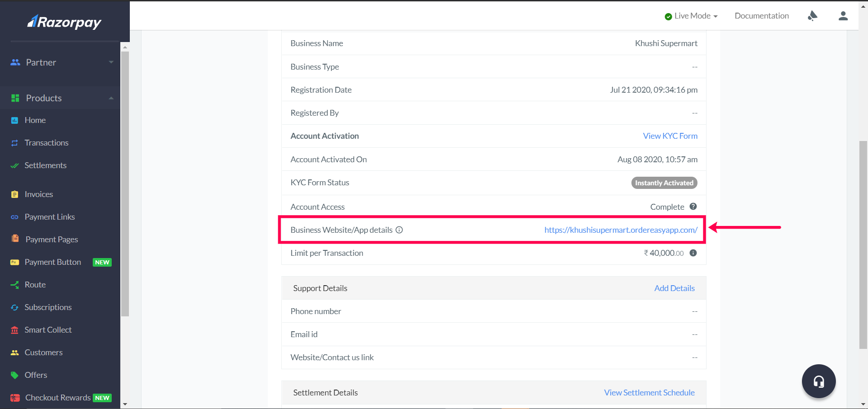
Task: Expand the Live Mode dropdown
Action: click(691, 16)
